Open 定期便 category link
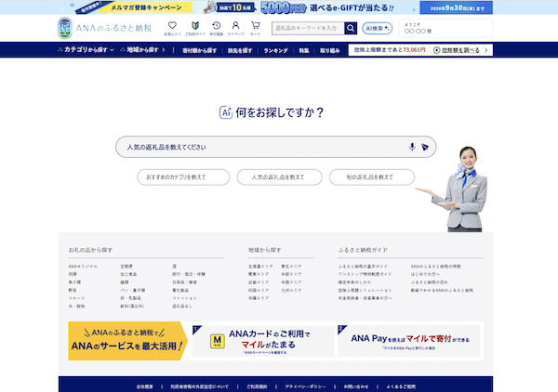 coord(126,267)
